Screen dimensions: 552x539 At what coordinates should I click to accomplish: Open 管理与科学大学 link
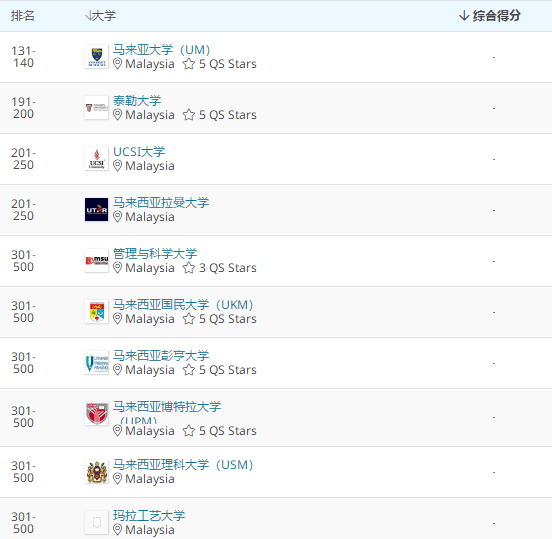click(155, 254)
